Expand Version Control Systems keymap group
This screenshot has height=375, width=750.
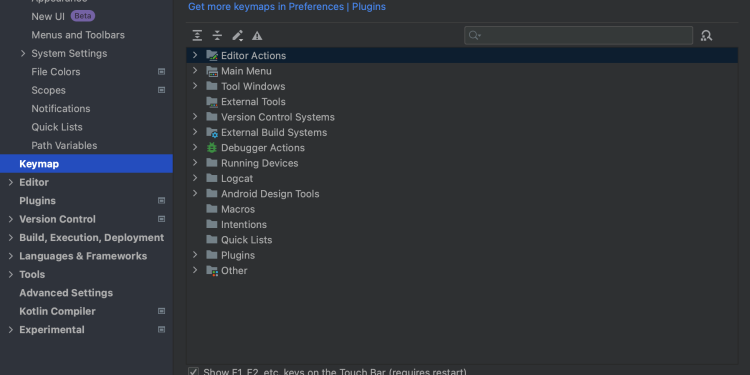coord(195,116)
